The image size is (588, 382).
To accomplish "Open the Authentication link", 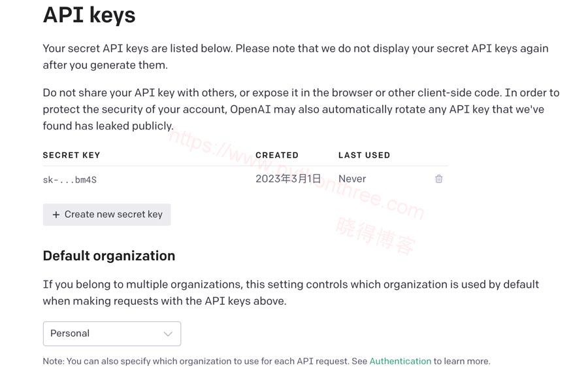I will coord(400,361).
